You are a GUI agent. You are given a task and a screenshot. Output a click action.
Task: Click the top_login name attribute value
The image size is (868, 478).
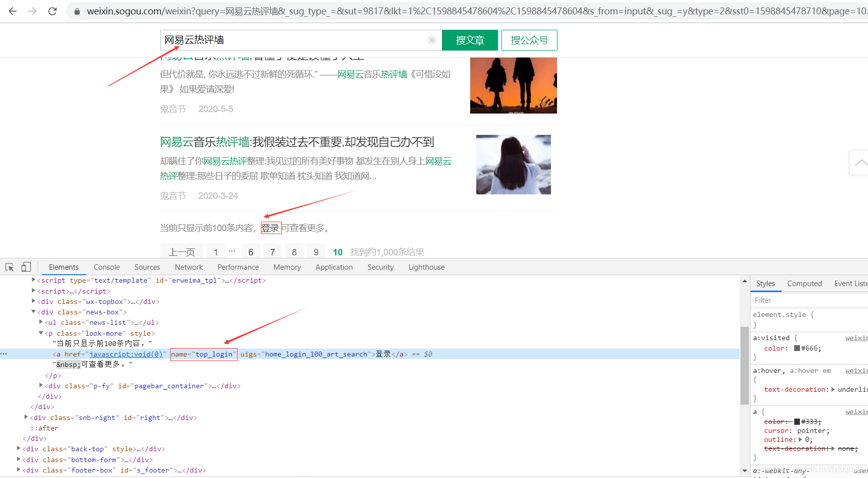tap(214, 354)
